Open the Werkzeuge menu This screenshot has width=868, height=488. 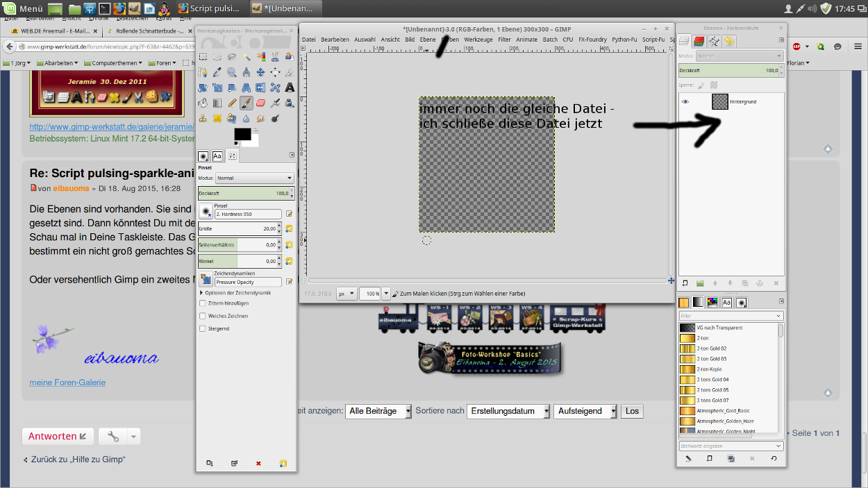click(478, 40)
